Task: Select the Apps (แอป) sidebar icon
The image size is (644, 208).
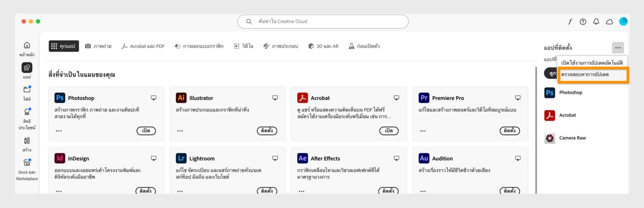Action: [27, 68]
